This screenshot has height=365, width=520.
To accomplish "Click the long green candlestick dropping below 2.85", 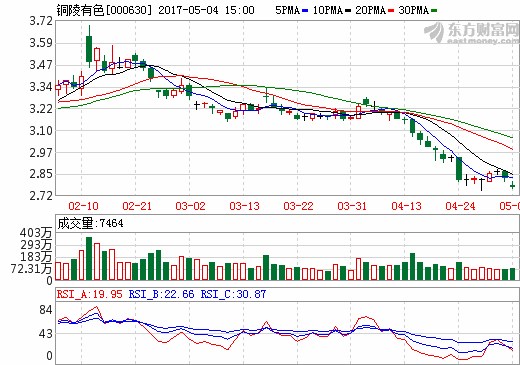I will click(459, 169).
